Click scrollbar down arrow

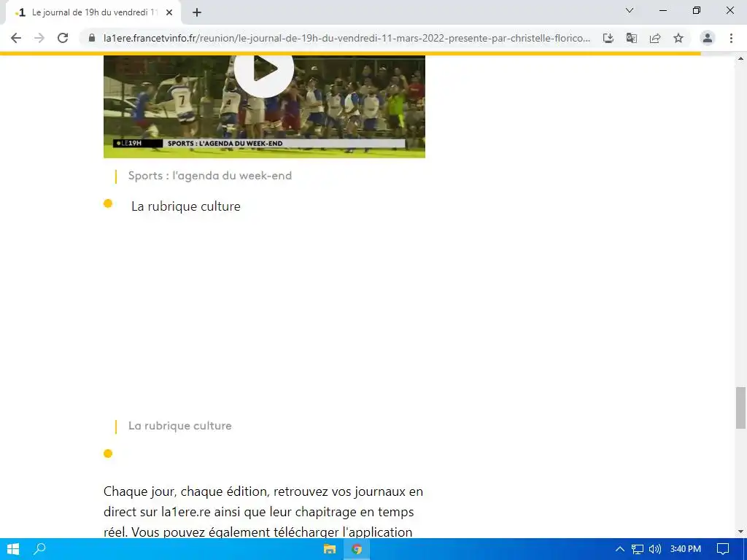point(740,532)
